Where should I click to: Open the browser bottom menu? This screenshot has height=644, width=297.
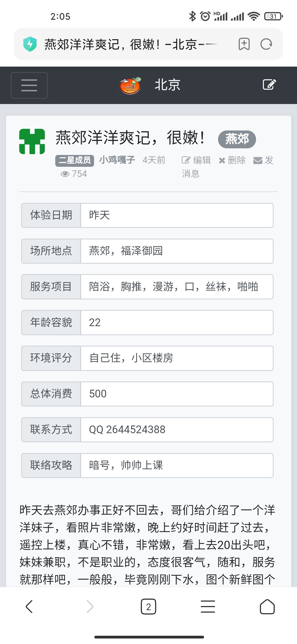tap(208, 607)
